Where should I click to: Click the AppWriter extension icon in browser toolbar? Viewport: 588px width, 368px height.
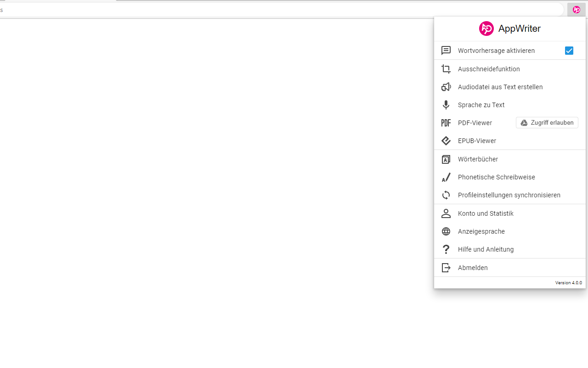coord(577,10)
